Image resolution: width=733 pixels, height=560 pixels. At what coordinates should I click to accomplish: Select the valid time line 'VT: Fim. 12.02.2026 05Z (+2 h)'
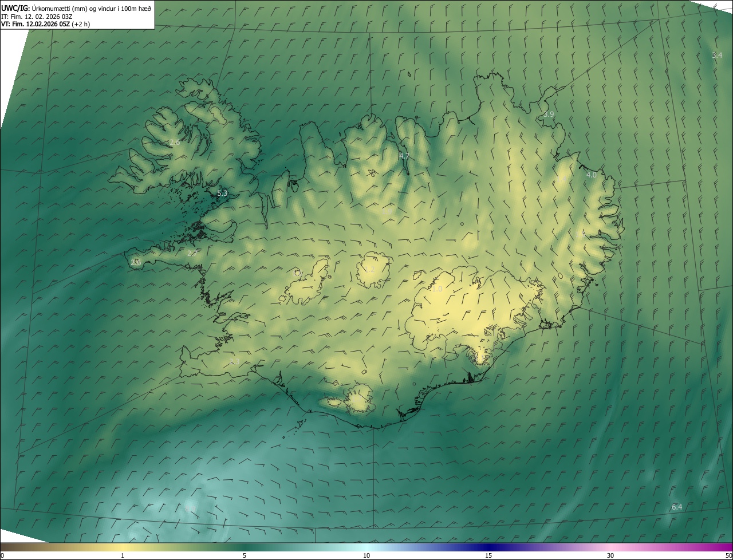(x=45, y=25)
